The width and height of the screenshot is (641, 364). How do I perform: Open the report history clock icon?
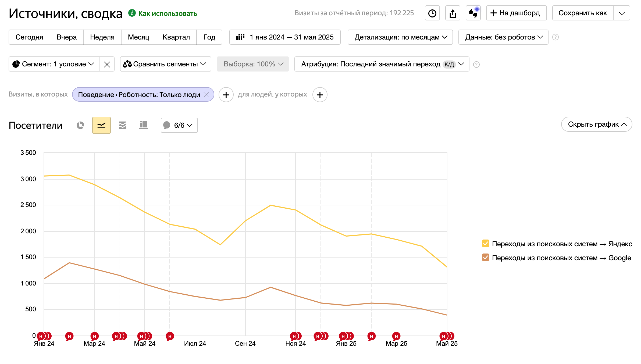(x=432, y=13)
